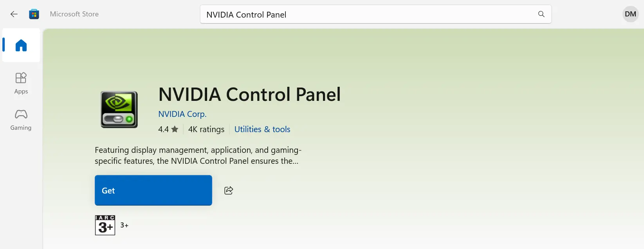Image resolution: width=644 pixels, height=249 pixels.
Task: Open the Utilities & tools category link
Action: point(262,129)
